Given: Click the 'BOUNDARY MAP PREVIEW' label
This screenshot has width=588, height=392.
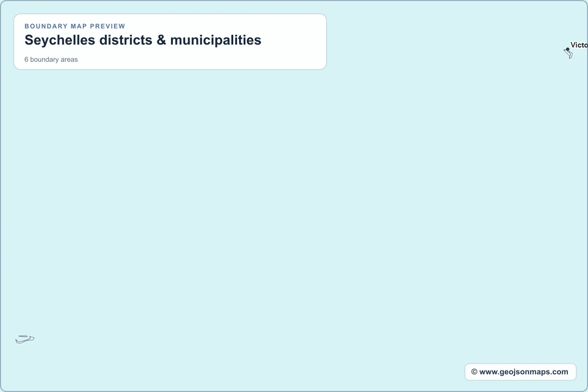Looking at the screenshot, I should [75, 26].
